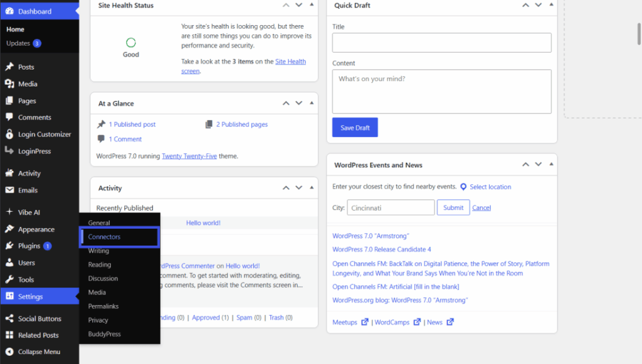The height and width of the screenshot is (364, 642).
Task: Click the page vertical scrollbar
Action: [639, 34]
